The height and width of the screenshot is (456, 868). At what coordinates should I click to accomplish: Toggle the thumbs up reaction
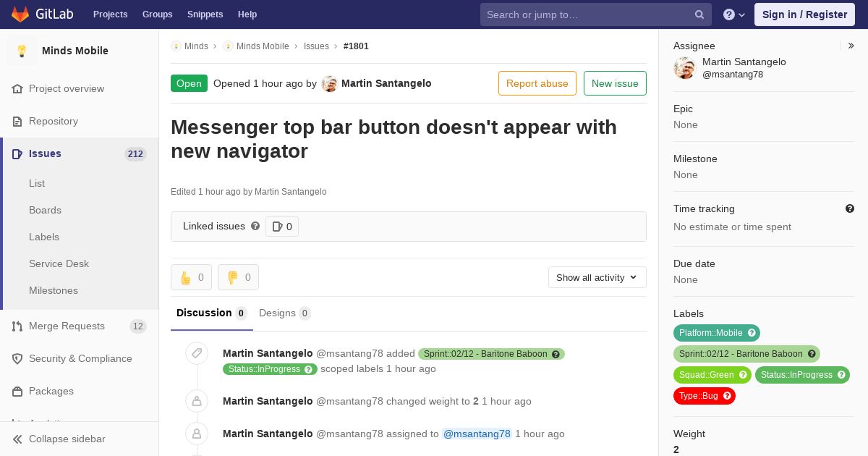coord(191,277)
